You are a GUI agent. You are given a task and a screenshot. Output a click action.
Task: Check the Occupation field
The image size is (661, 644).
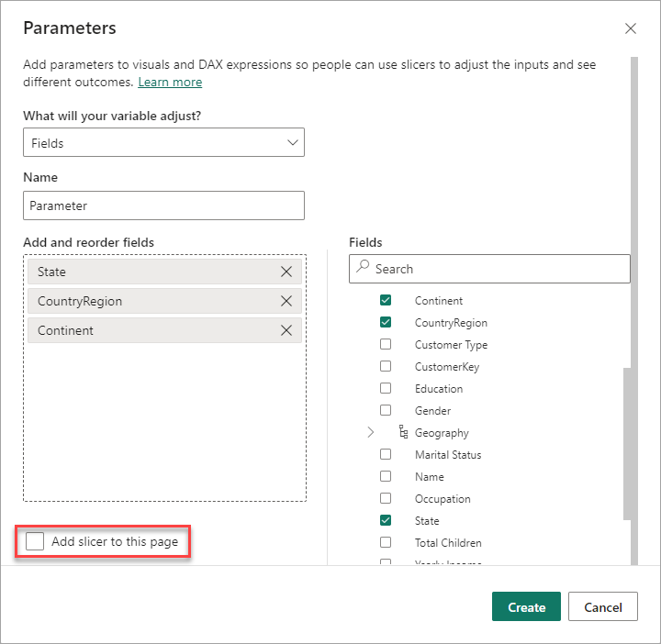click(x=386, y=498)
